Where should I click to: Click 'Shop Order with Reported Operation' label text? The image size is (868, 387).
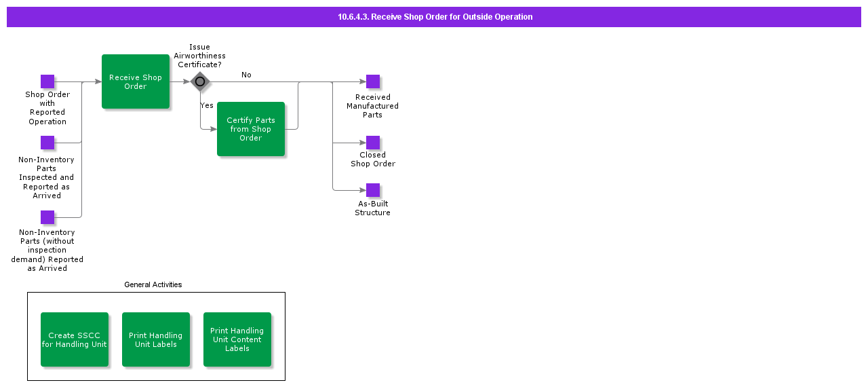click(47, 108)
